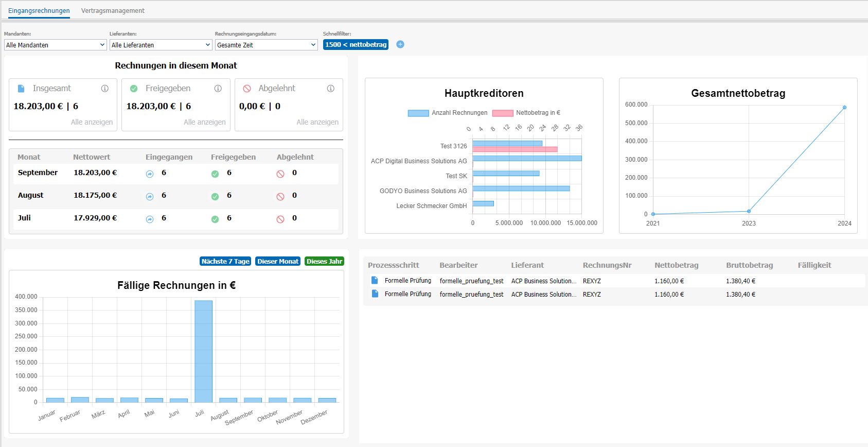
Task: Click the 1500 < nettobetrag quick filter
Action: 356,45
